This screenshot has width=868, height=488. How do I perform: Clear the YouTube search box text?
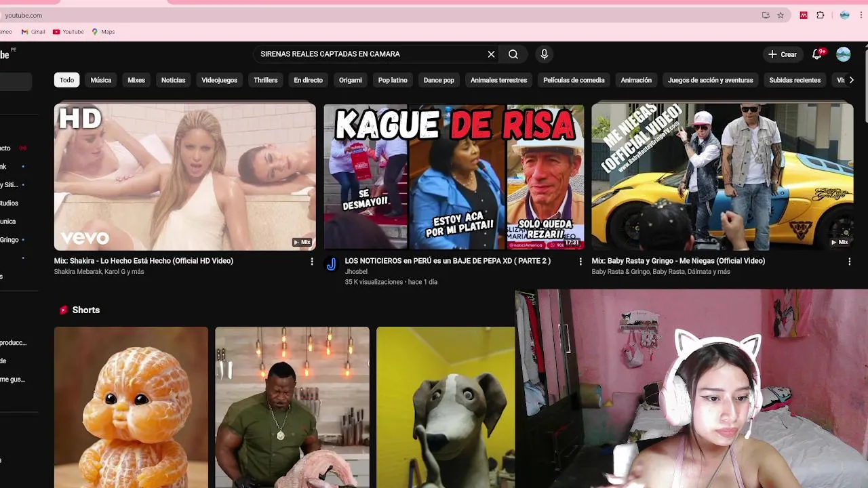point(492,54)
